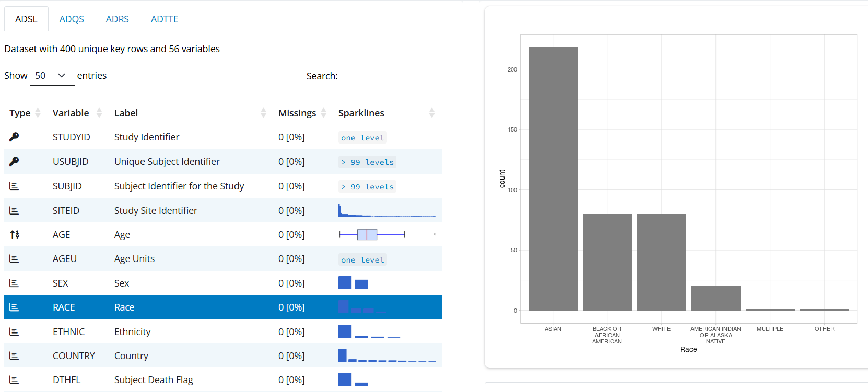
Task: Sort the table by Variable column arrows
Action: pyautogui.click(x=99, y=113)
